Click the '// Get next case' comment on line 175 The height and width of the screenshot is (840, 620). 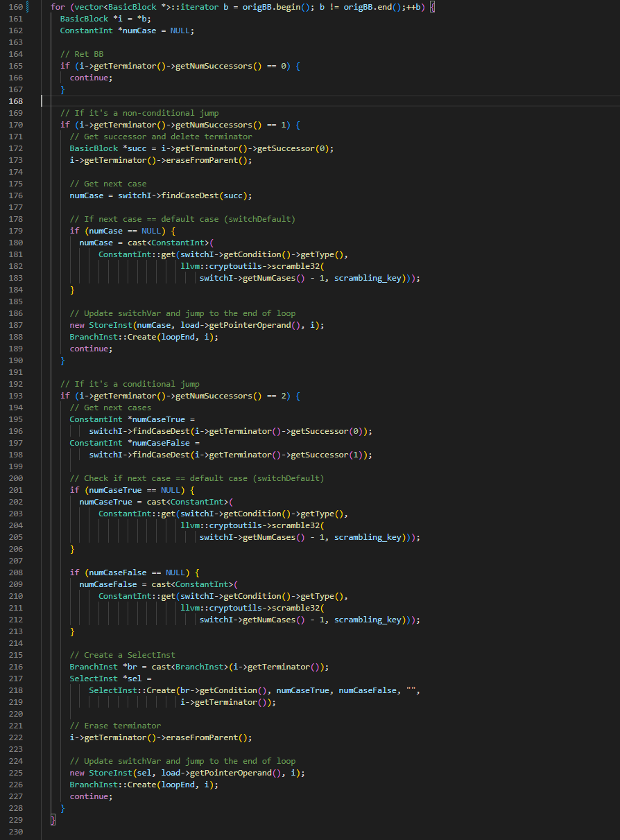click(x=108, y=184)
